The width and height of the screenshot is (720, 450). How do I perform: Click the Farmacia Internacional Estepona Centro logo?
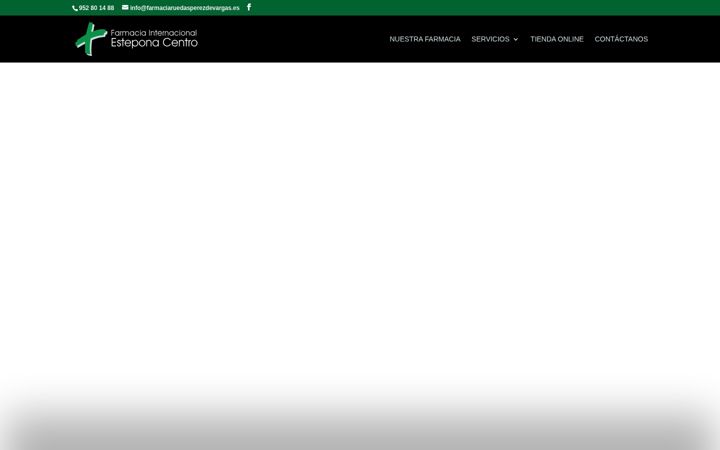(137, 39)
